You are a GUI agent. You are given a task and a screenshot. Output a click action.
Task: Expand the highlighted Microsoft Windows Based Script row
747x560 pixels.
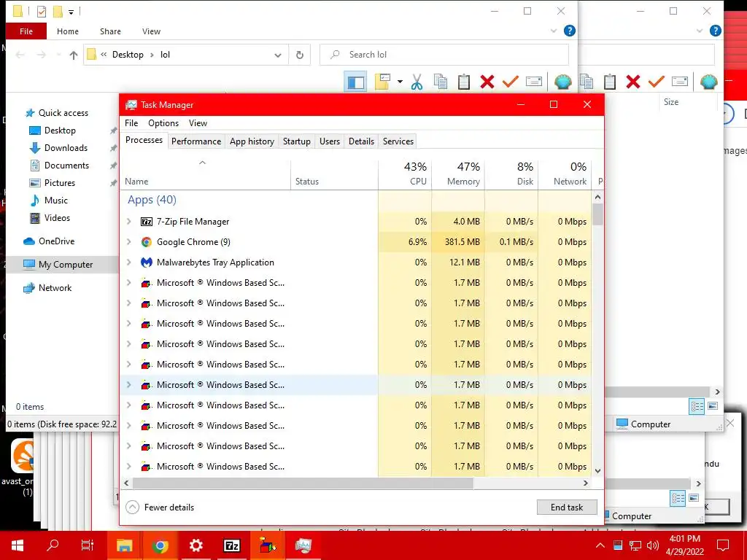pos(128,385)
